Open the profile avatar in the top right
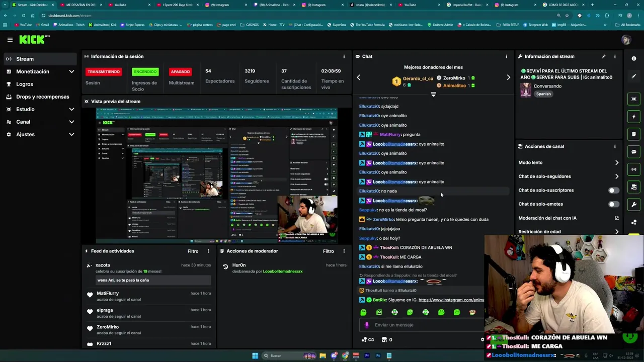This screenshot has height=362, width=644. click(x=626, y=40)
